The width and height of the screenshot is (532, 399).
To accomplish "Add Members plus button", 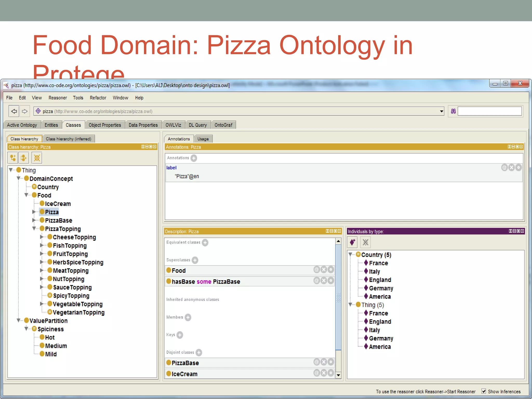I will (188, 317).
